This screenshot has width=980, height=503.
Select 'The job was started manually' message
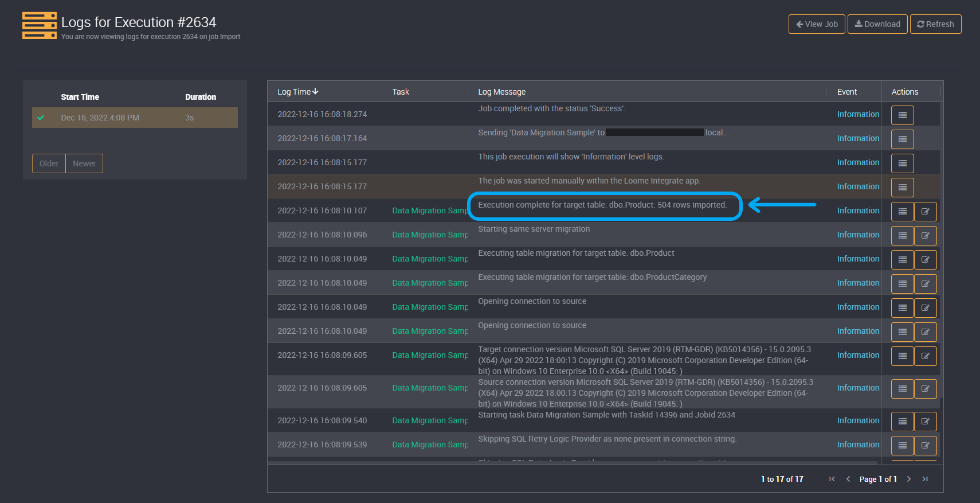[x=589, y=181]
